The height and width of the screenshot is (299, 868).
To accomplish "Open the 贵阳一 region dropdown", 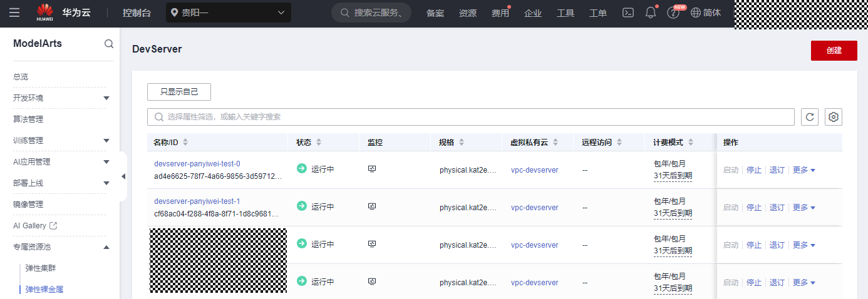I will click(x=229, y=13).
